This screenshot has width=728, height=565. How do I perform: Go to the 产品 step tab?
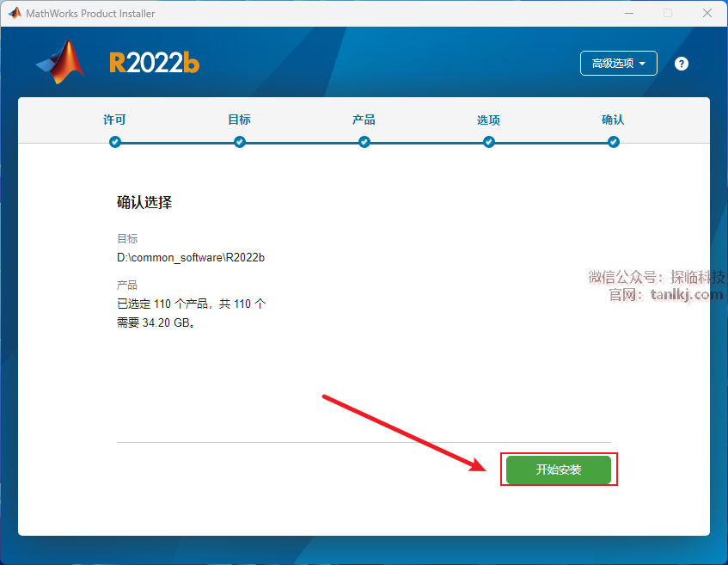[x=364, y=120]
